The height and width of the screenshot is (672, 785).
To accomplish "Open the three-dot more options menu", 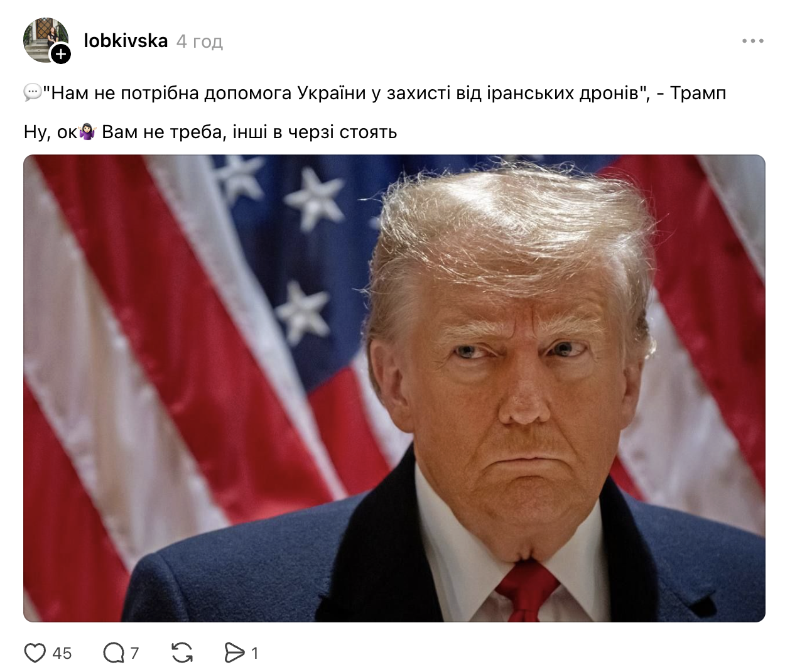I will pyautogui.click(x=752, y=41).
